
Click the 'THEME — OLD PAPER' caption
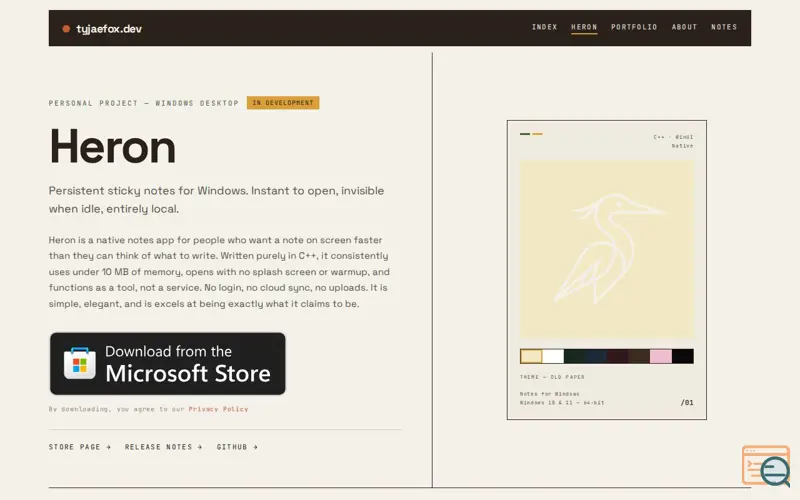[552, 377]
